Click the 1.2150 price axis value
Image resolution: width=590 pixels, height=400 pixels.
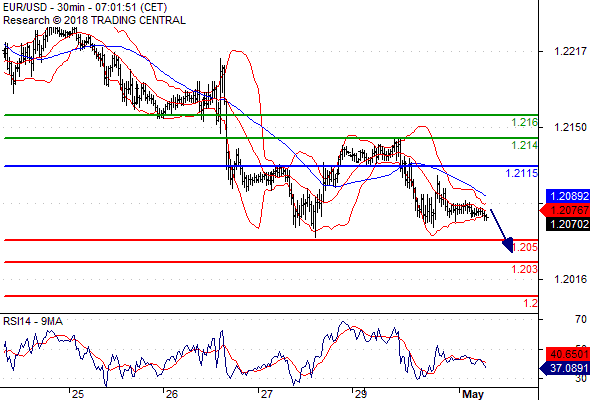[570, 127]
